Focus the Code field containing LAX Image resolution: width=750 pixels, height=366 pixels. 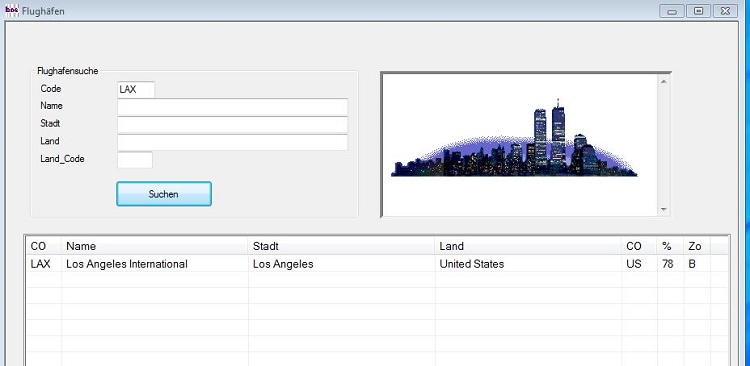click(x=136, y=89)
